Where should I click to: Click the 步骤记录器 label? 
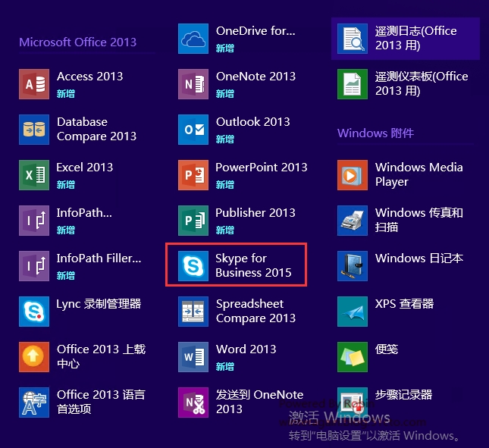pos(403,395)
